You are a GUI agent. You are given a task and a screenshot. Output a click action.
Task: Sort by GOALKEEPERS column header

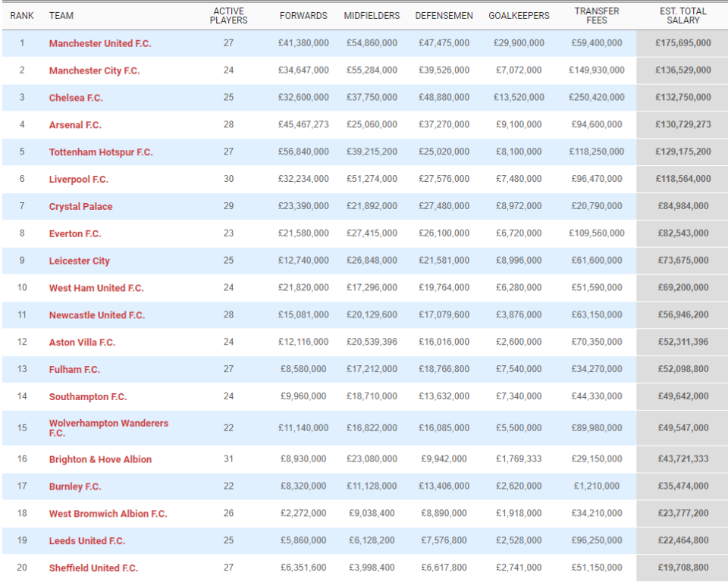(519, 16)
